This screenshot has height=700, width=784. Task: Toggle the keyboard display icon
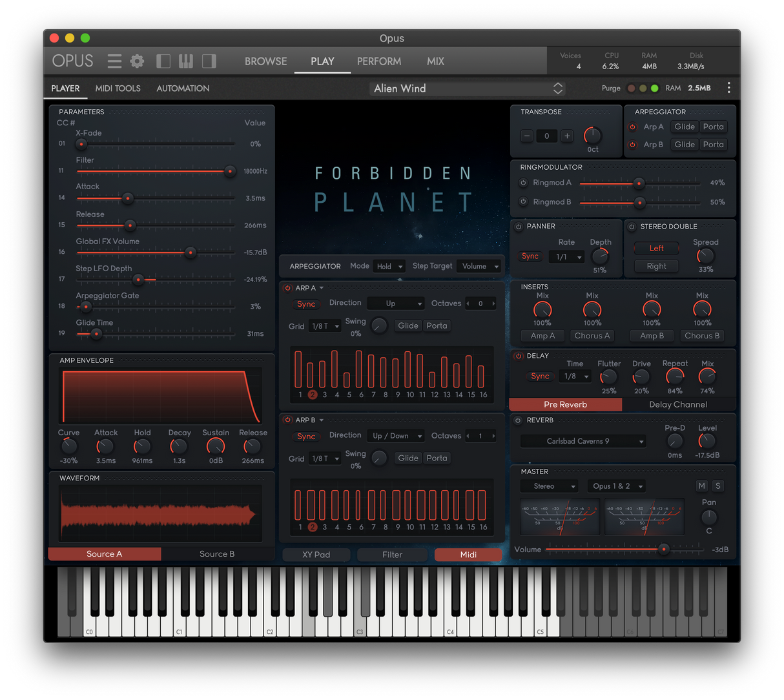(186, 61)
